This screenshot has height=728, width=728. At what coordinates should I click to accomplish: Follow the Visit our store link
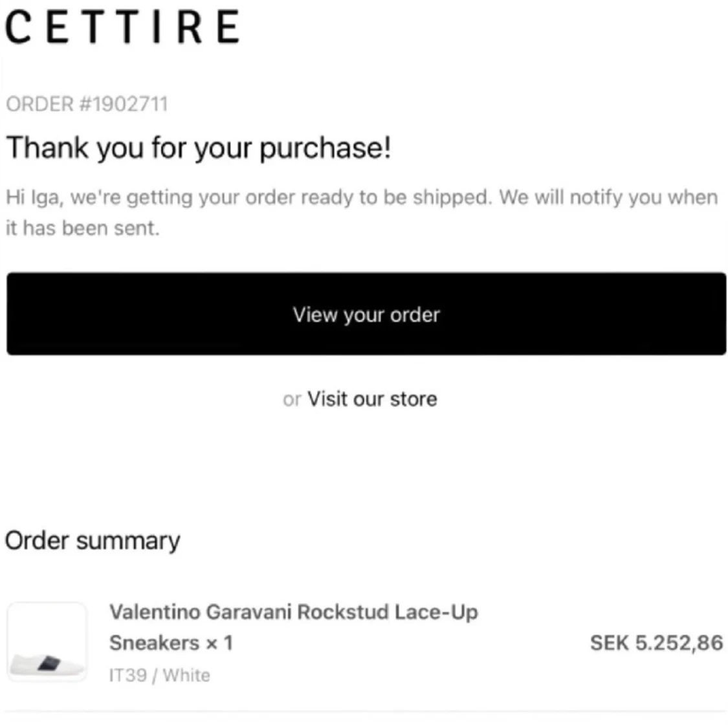pos(372,399)
